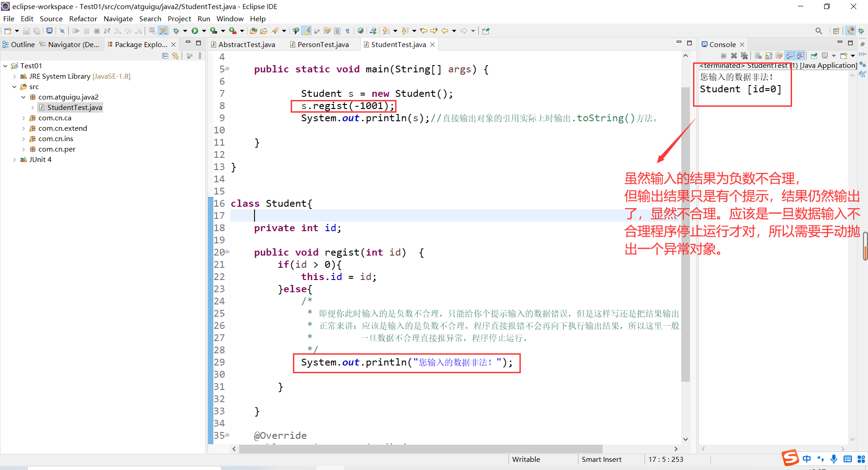Click the editor vertical scrollbar thumb
Screen dimensions: 868x470
pyautogui.click(x=685, y=234)
